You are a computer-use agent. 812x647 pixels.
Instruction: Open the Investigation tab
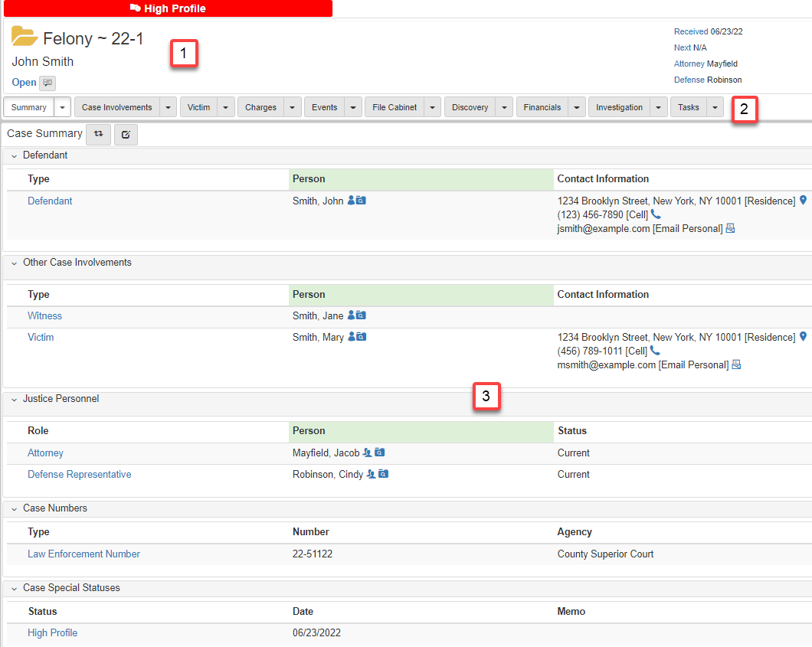(x=619, y=107)
